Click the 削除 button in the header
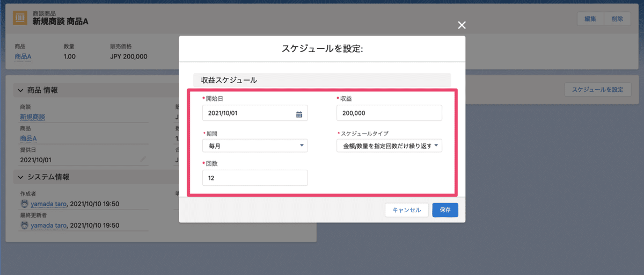The width and height of the screenshot is (644, 275). pos(617,19)
